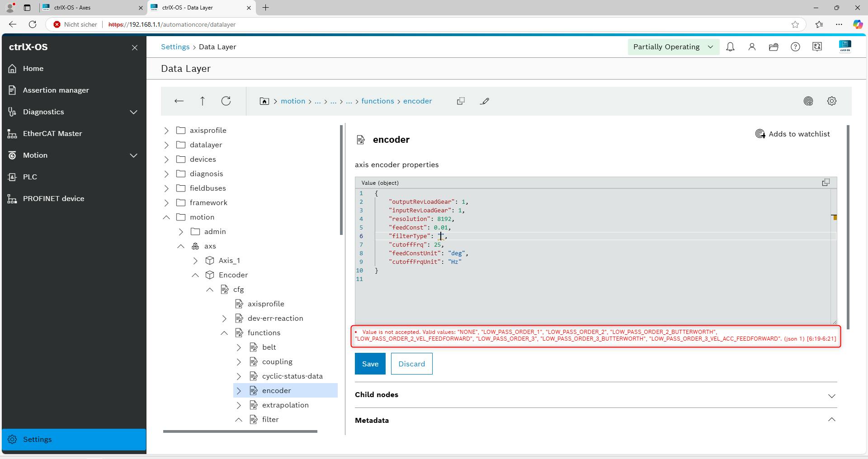Expand the Diagnostics sidebar menu
The image size is (868, 459).
point(133,112)
